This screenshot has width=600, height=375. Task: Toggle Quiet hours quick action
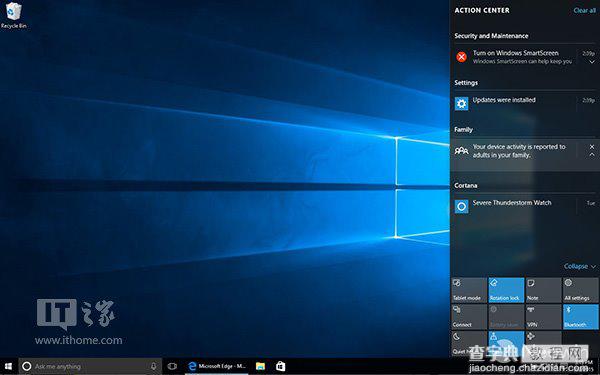[x=469, y=344]
